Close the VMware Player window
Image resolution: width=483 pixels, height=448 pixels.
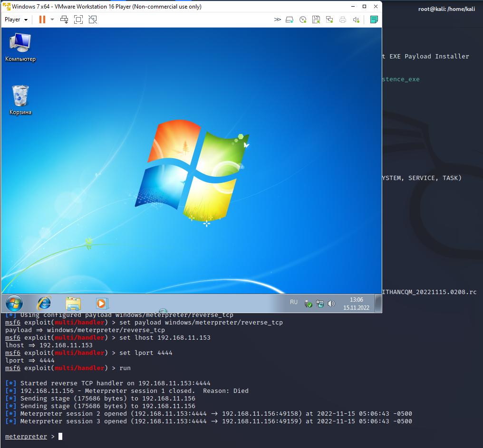click(376, 7)
